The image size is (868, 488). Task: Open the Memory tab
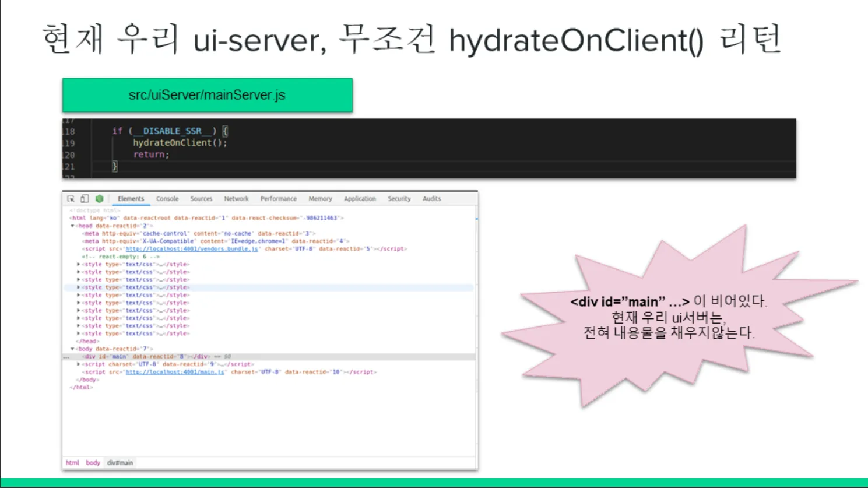[320, 199]
